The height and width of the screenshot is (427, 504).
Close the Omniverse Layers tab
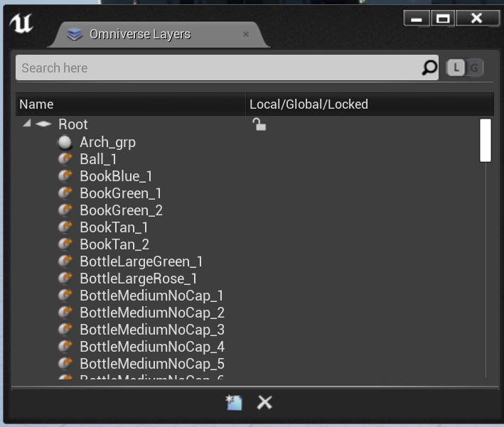pyautogui.click(x=246, y=34)
